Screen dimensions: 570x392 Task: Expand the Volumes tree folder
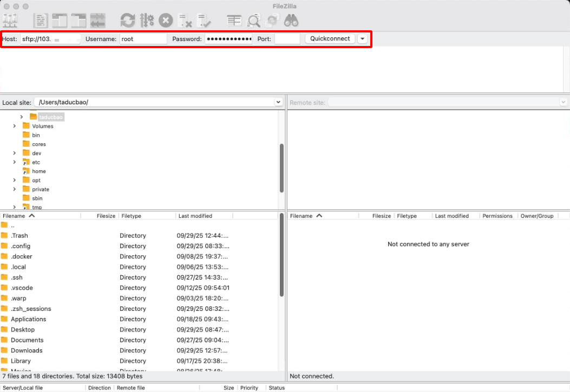tap(15, 126)
